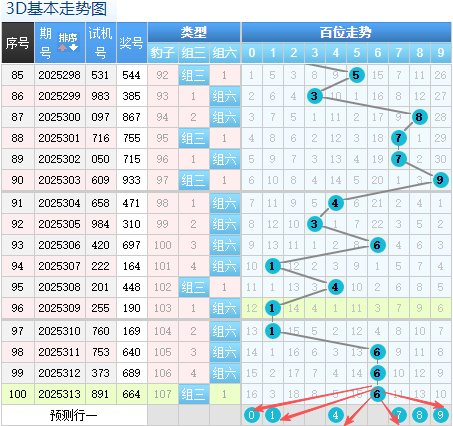
Task: Click period 2025313 in the last row
Action: [x=60, y=394]
